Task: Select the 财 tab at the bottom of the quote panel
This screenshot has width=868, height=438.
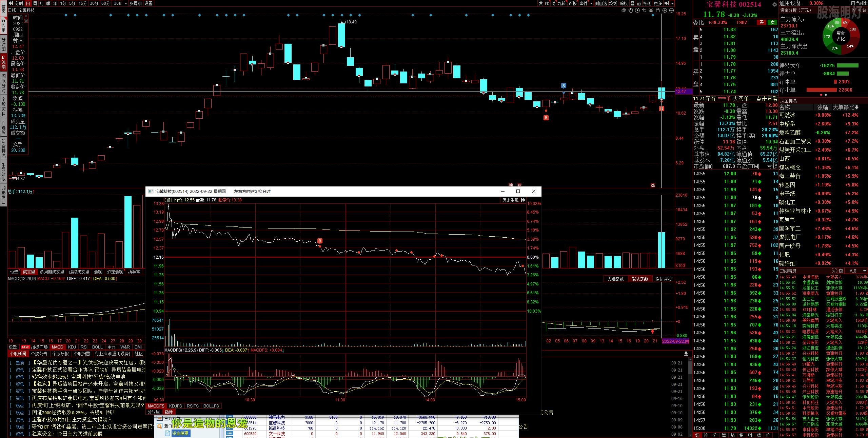Action: coord(750,435)
